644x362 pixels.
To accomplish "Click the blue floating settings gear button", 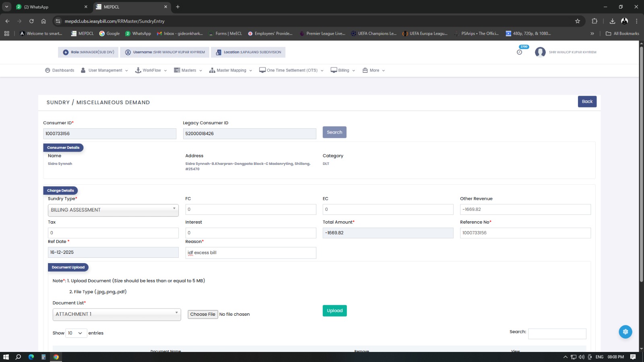I will (x=625, y=332).
